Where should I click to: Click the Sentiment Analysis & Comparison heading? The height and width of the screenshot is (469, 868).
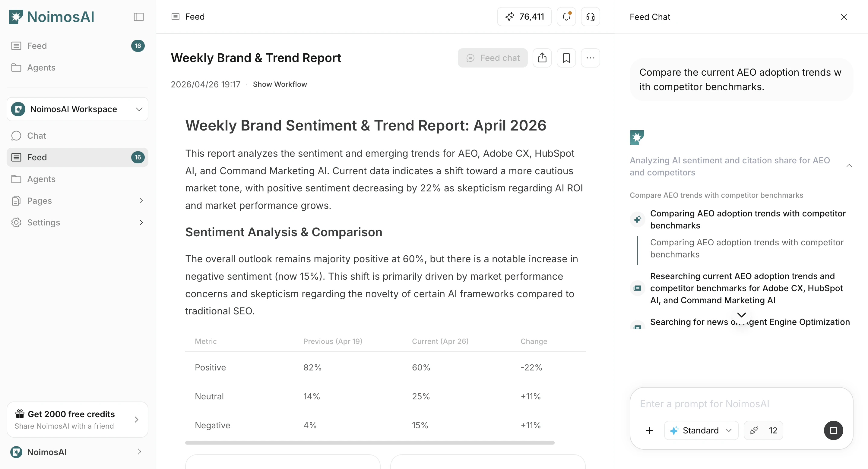(284, 232)
